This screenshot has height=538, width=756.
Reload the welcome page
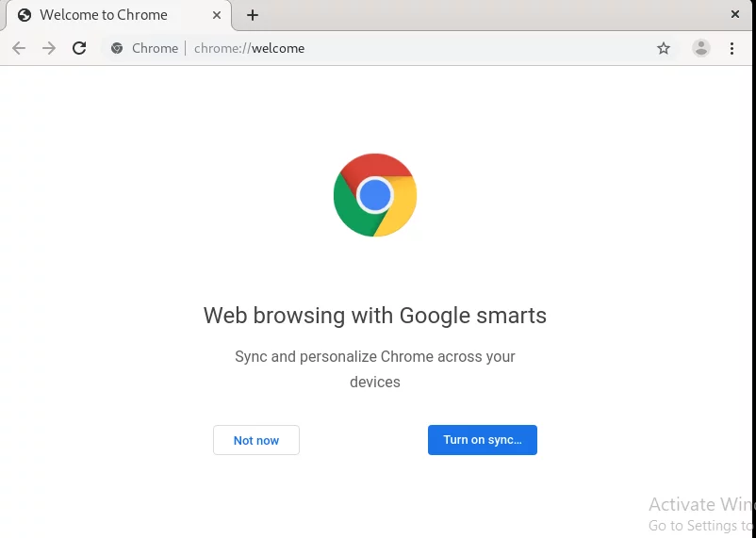pos(79,48)
